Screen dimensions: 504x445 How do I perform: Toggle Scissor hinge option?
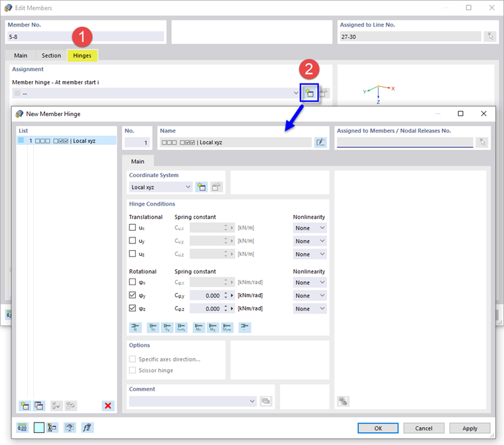[133, 371]
